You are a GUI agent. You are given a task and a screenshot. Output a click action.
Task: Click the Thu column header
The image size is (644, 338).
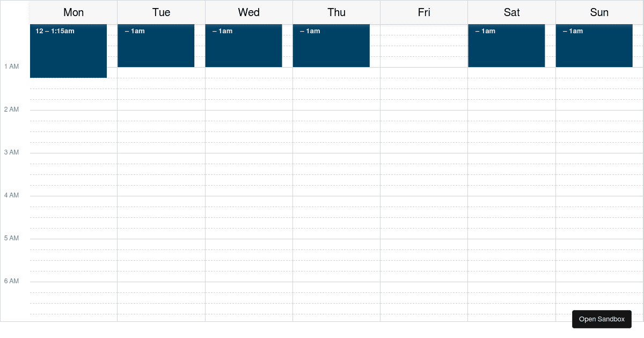(336, 12)
